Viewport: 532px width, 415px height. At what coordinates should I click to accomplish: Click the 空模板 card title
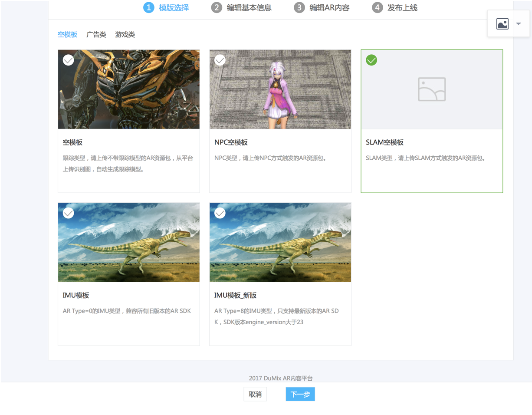point(72,142)
